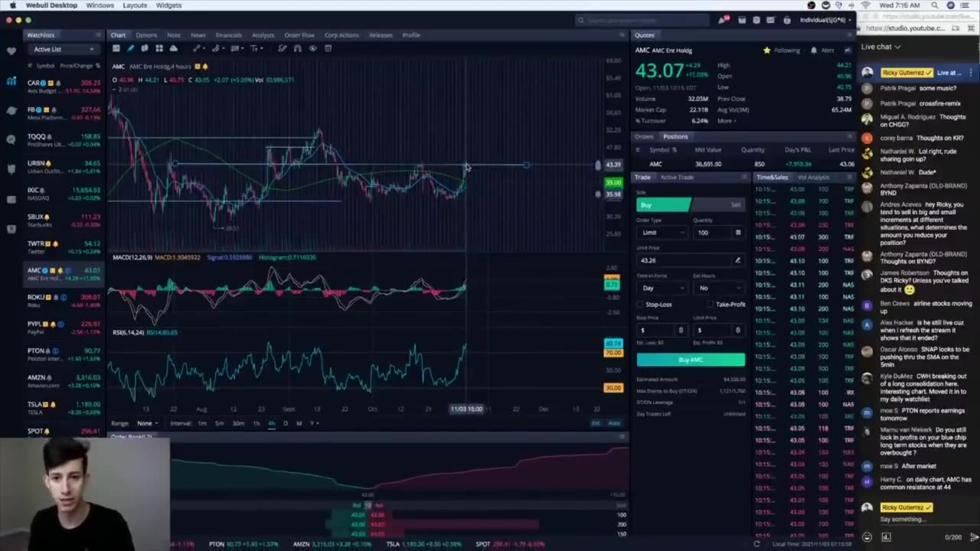
Task: Click the Buy AMC button
Action: click(x=691, y=360)
